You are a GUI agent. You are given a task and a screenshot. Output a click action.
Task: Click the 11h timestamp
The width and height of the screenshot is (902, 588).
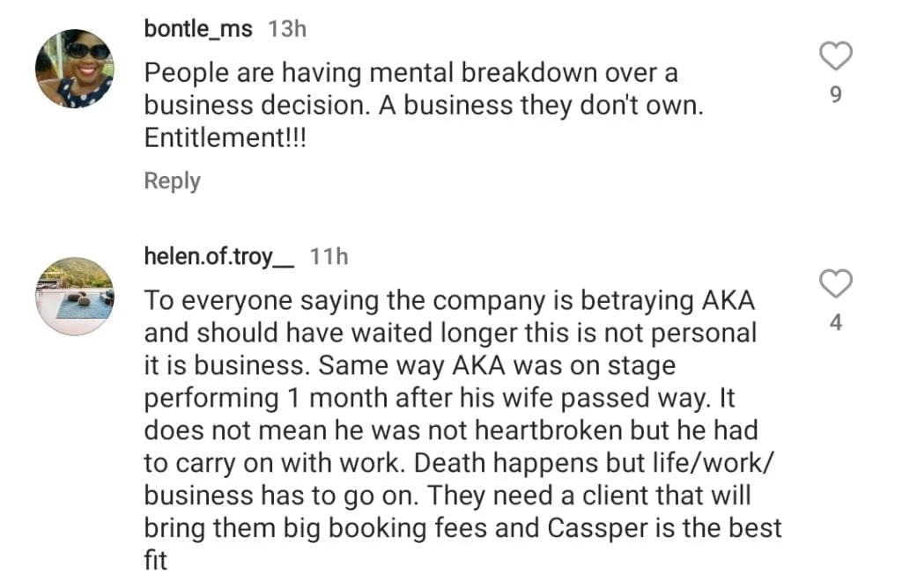coord(329,256)
